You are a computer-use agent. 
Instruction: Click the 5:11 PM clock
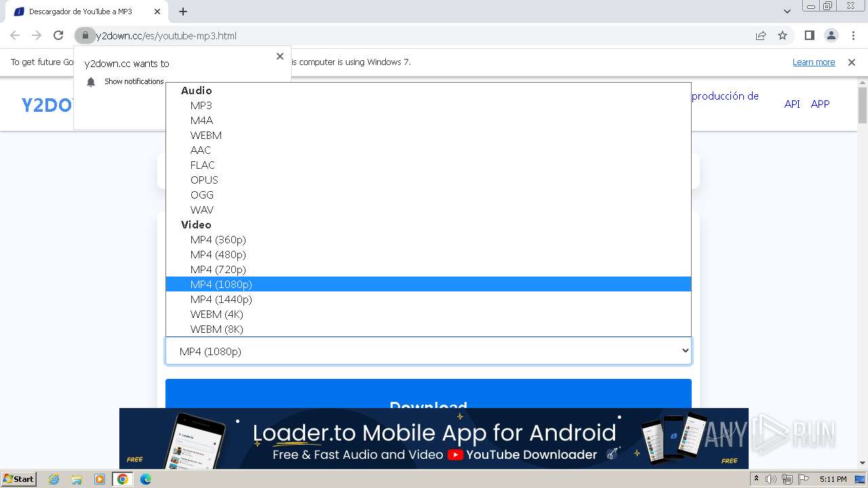click(x=833, y=479)
